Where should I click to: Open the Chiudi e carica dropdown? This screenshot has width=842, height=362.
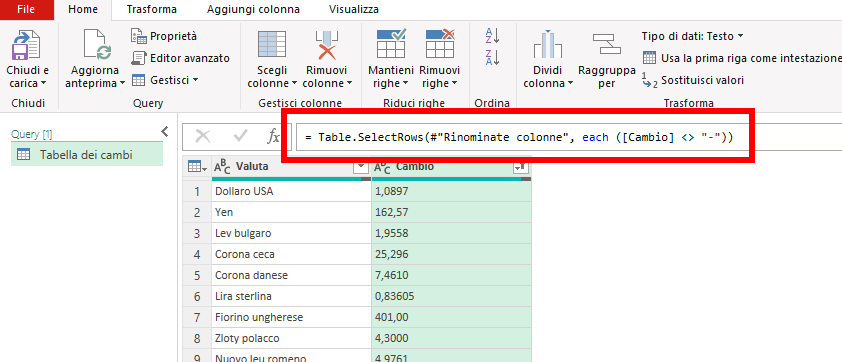[x=43, y=83]
